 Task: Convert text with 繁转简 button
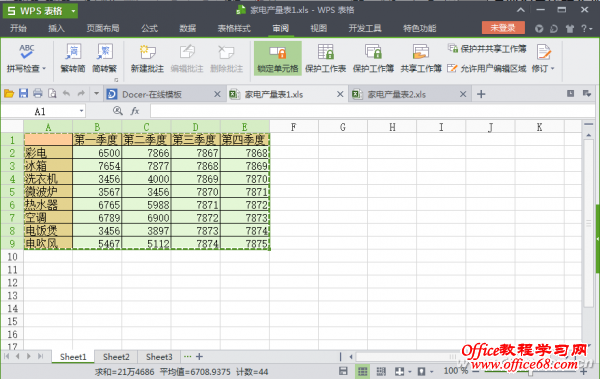[73, 58]
